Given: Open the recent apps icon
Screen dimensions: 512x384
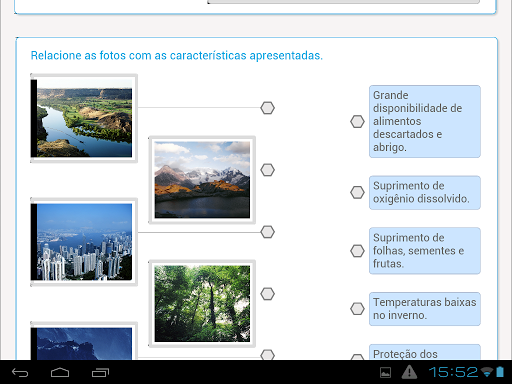Looking at the screenshot, I should pos(100,372).
